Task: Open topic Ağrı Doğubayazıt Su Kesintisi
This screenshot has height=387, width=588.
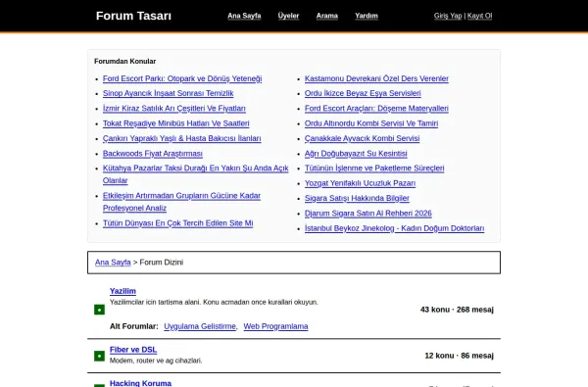Action: pos(356,154)
